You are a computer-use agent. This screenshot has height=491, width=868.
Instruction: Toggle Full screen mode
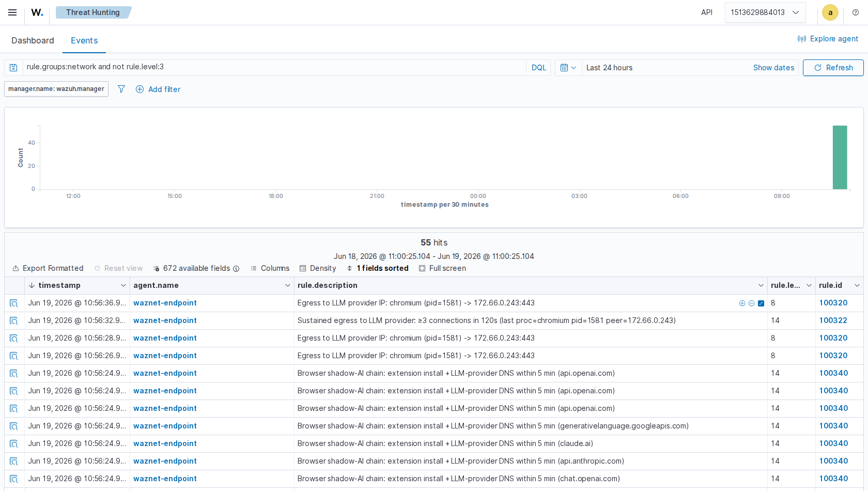coord(442,268)
